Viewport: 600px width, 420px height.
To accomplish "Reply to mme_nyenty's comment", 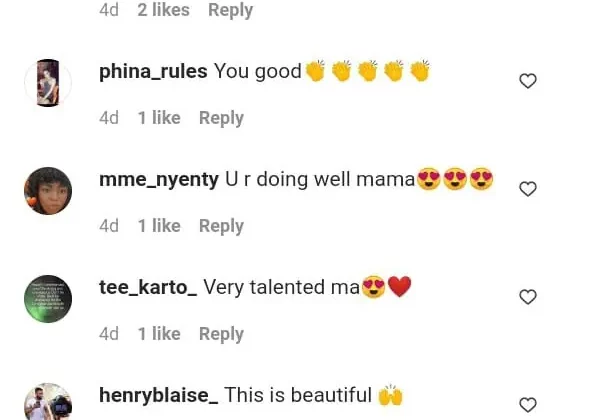I will coord(221,226).
